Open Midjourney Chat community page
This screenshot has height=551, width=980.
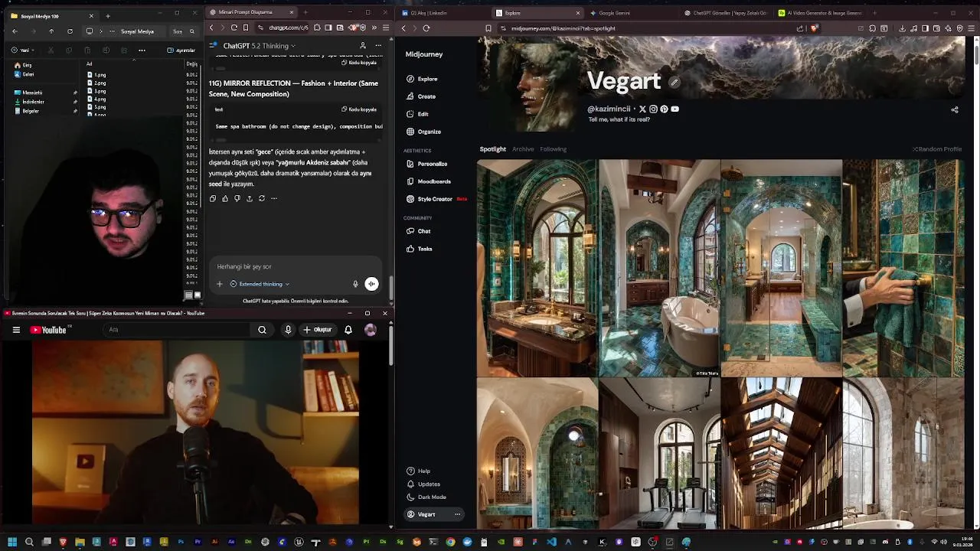click(x=418, y=231)
